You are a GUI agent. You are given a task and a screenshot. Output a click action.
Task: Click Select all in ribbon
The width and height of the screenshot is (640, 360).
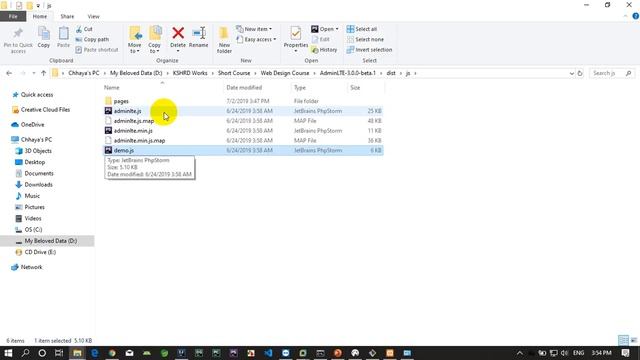[x=362, y=29]
